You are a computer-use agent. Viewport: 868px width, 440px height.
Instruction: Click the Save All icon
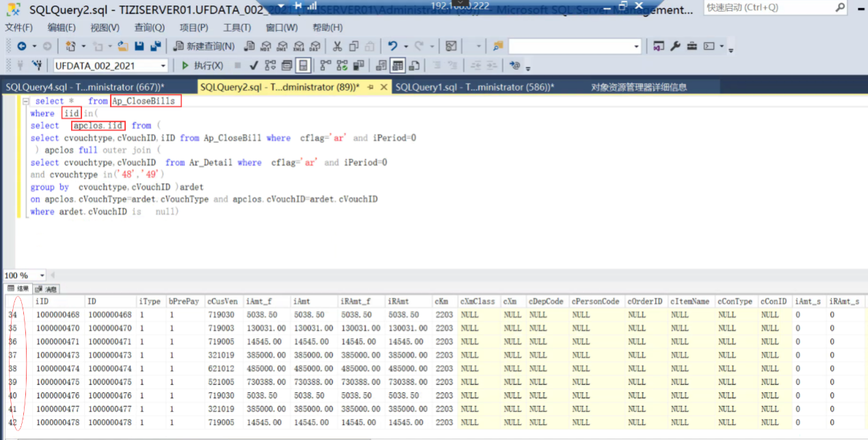(155, 46)
